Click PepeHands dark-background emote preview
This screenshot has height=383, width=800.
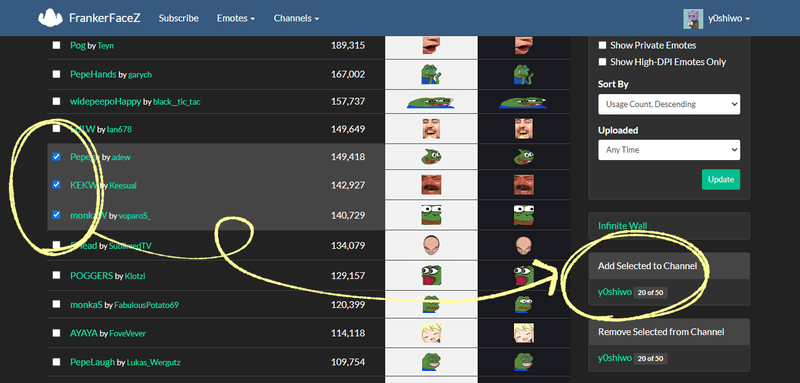tap(523, 74)
